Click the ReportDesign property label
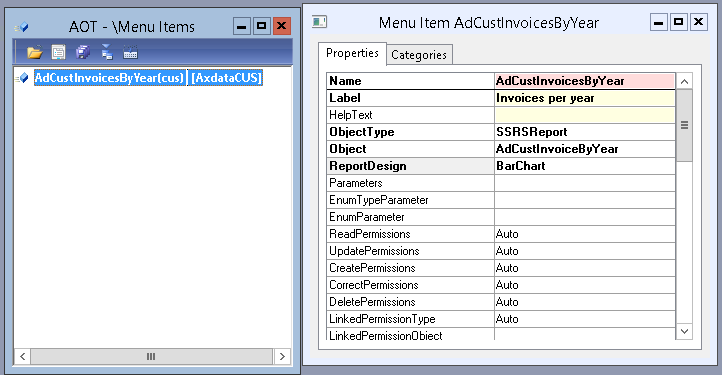 click(367, 166)
